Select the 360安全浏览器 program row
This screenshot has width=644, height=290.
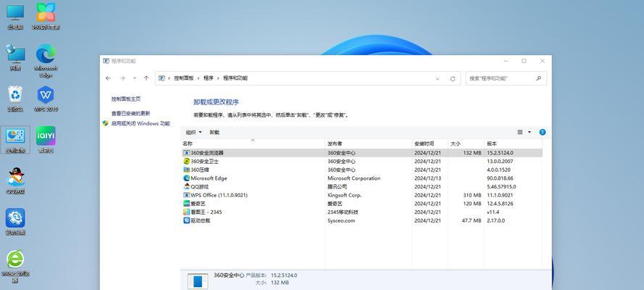point(361,153)
